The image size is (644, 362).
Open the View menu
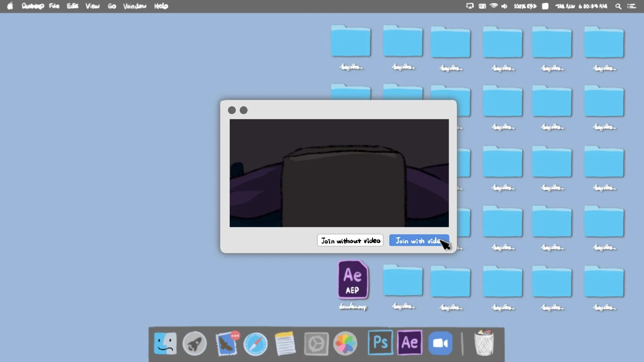coord(92,6)
